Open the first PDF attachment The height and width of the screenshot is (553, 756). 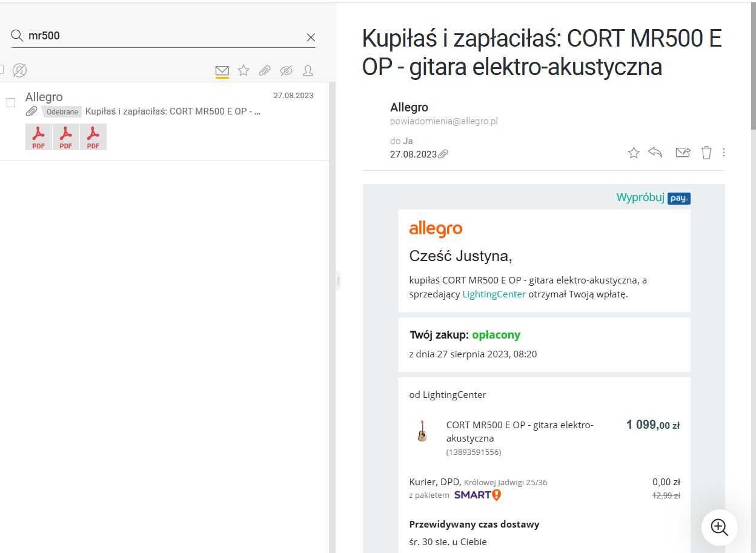point(39,137)
